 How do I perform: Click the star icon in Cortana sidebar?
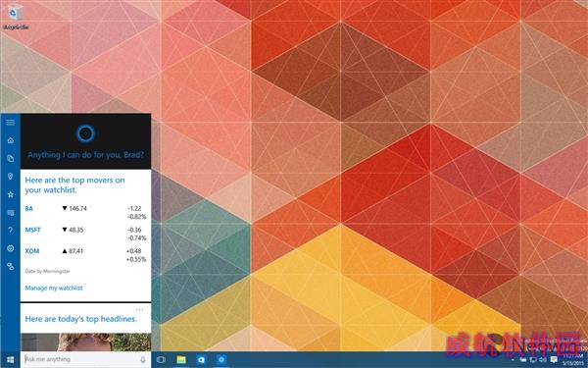[x=11, y=194]
